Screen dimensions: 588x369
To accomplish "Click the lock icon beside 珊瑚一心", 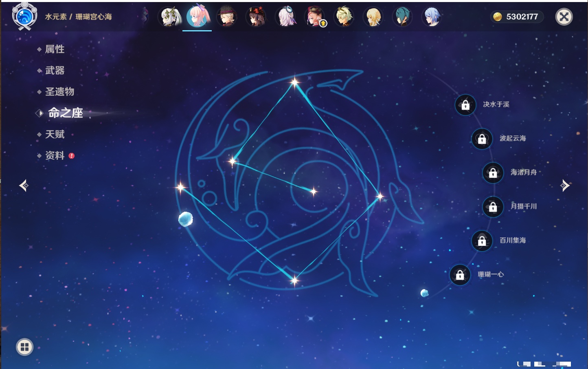I will click(460, 275).
